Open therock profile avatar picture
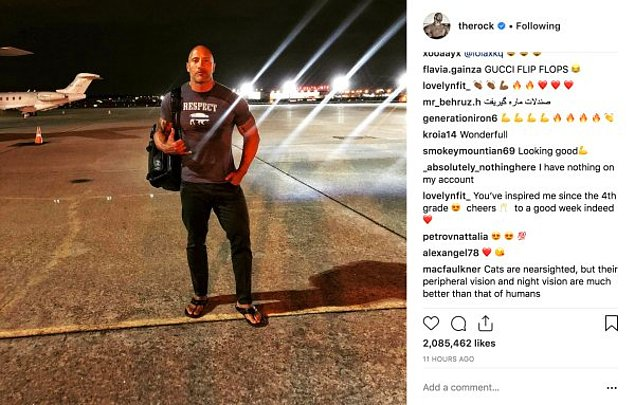Screen dimensions: 635x405 click(x=437, y=26)
